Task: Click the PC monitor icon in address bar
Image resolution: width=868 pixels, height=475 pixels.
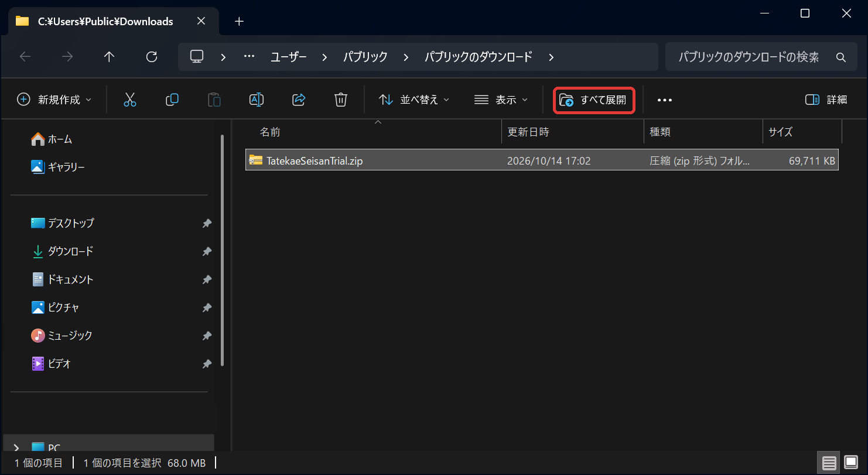Action: pos(197,57)
